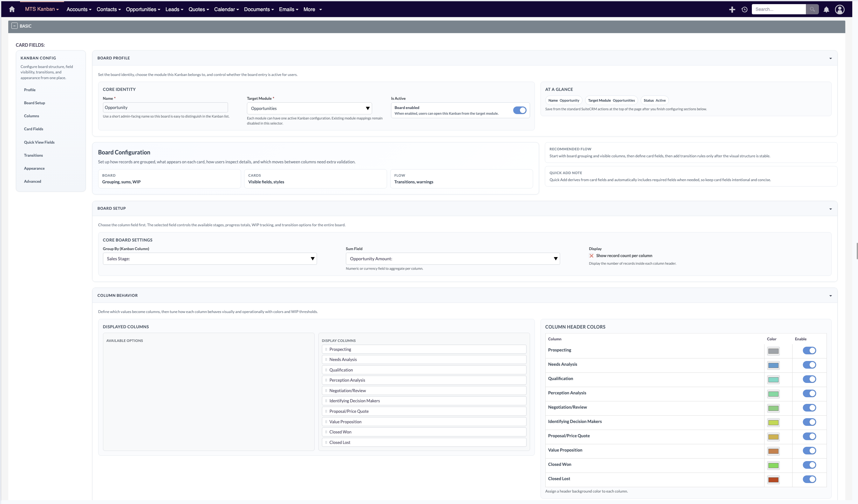This screenshot has height=504, width=858.
Task: Grab the Closed Lost drag handle
Action: coord(326,443)
